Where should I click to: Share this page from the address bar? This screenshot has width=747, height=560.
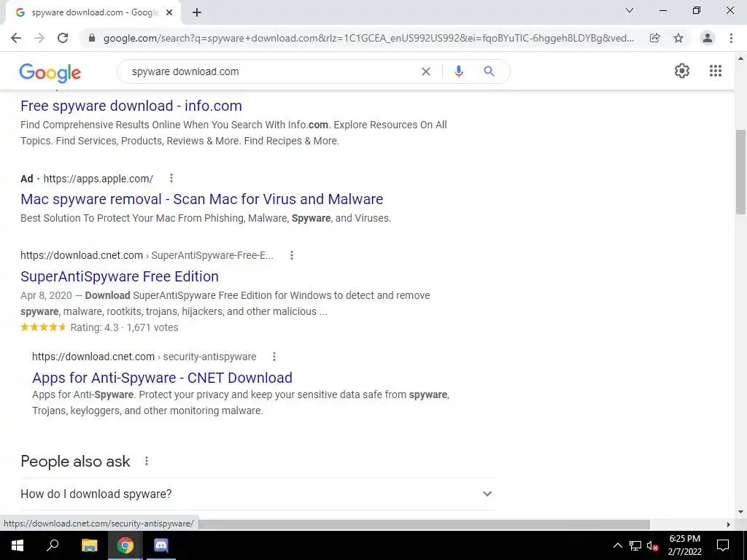tap(654, 38)
